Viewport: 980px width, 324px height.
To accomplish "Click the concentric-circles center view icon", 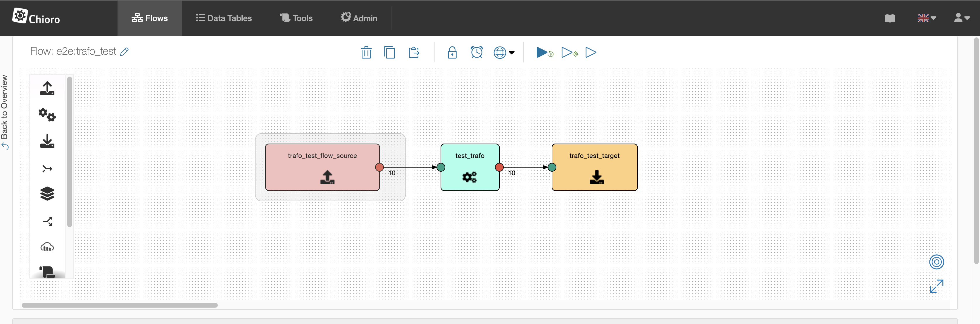I will point(936,262).
